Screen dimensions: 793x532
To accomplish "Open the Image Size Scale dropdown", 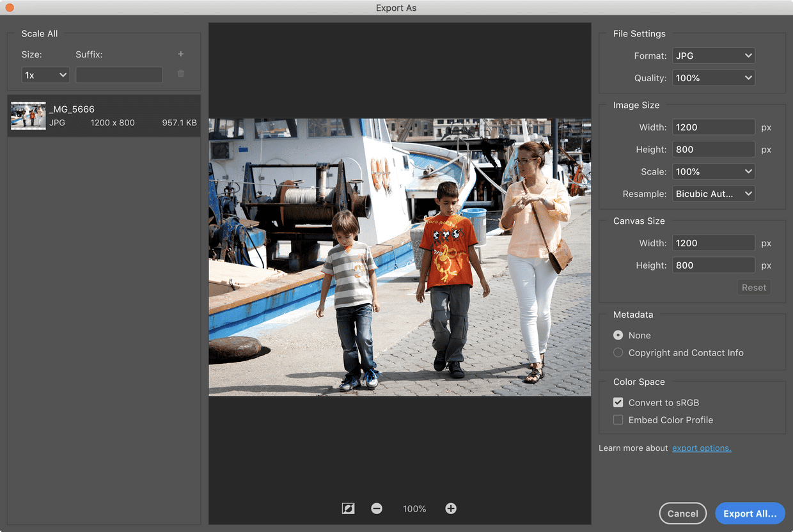I will coord(714,171).
